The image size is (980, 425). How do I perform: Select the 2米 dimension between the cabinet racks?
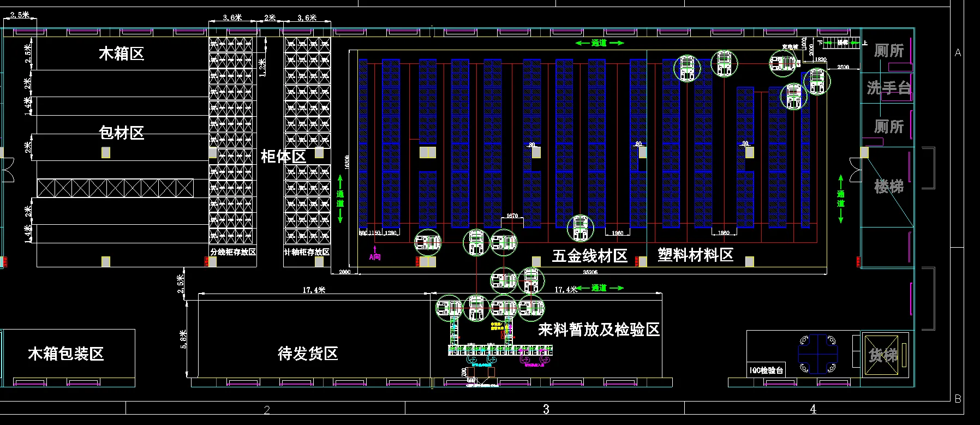(x=270, y=17)
